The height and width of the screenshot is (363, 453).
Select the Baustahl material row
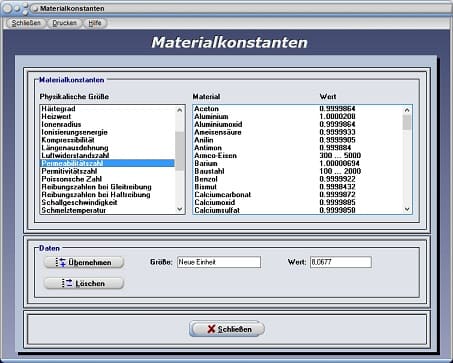(x=298, y=171)
